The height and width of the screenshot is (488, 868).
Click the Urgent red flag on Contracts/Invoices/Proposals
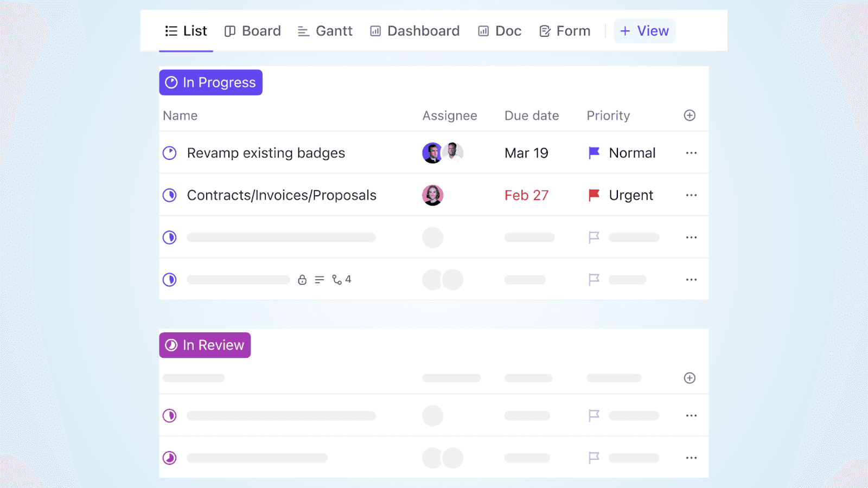click(593, 195)
